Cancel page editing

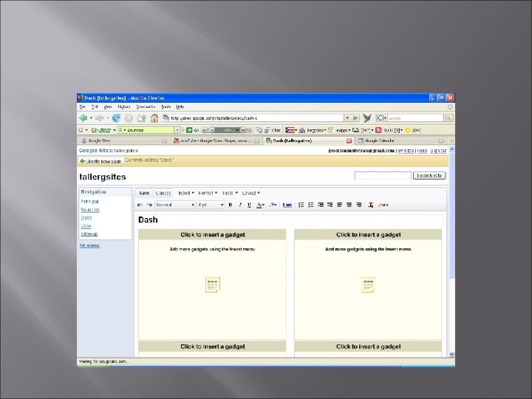pyautogui.click(x=163, y=193)
